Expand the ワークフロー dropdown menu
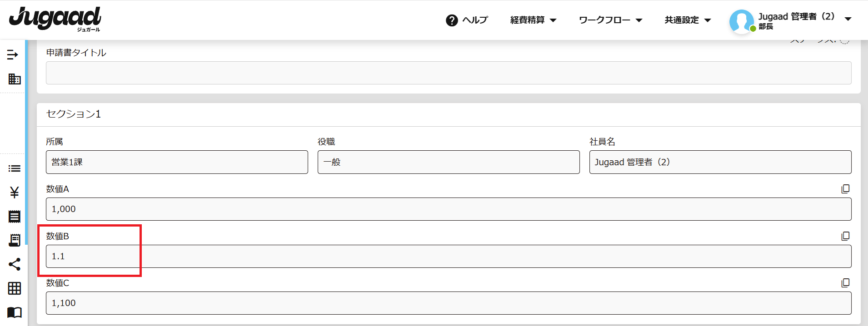This screenshot has width=868, height=326. click(610, 20)
